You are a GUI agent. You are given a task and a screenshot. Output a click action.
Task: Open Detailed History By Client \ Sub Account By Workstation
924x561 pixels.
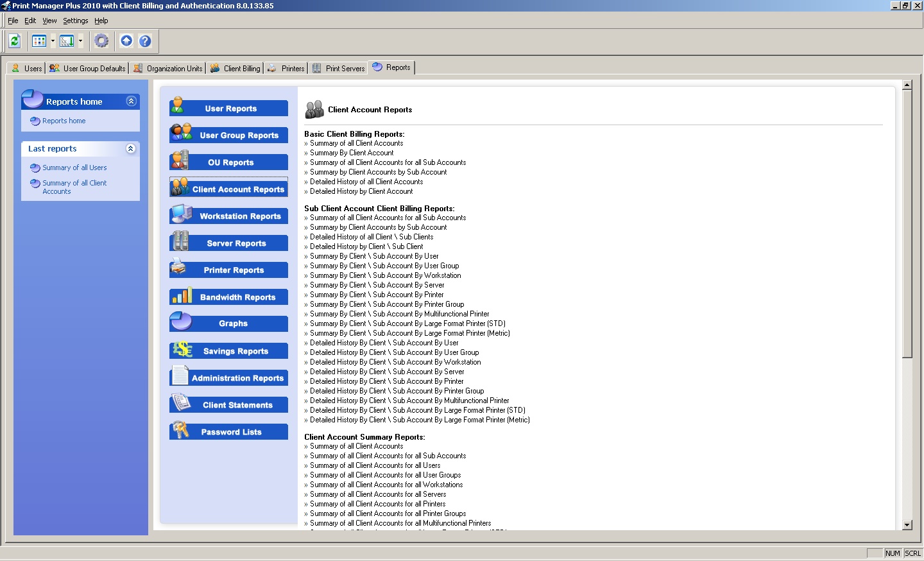click(x=395, y=362)
